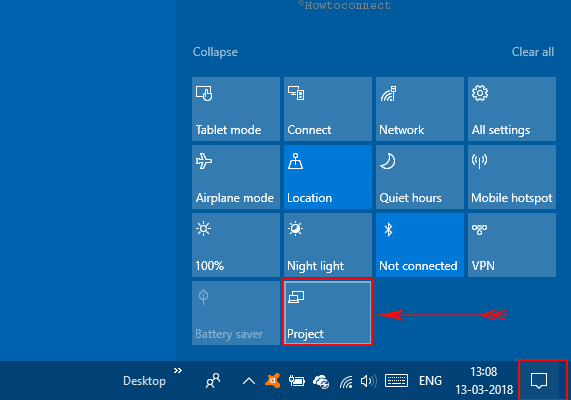The width and height of the screenshot is (571, 400).
Task: Open the Wi-Fi network tray icon
Action: pos(346,382)
